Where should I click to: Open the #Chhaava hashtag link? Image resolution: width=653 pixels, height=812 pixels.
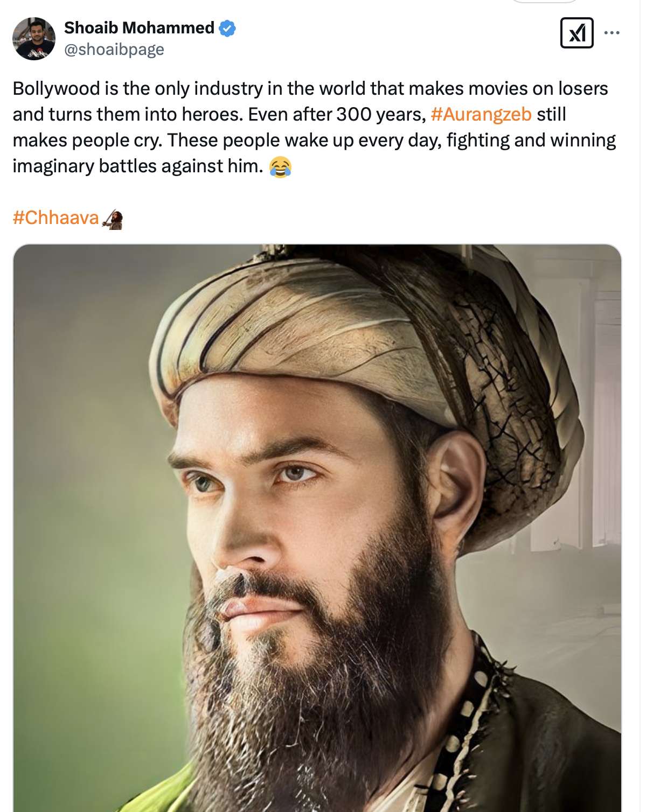55,218
